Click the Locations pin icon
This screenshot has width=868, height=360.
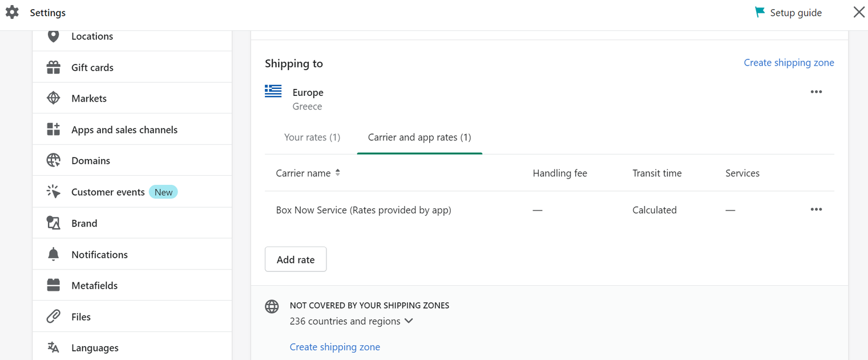[53, 36]
